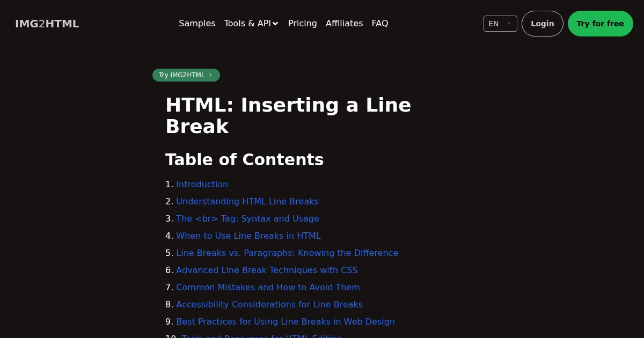Open the Samples menu item
Image resolution: width=644 pixels, height=338 pixels.
pos(197,24)
